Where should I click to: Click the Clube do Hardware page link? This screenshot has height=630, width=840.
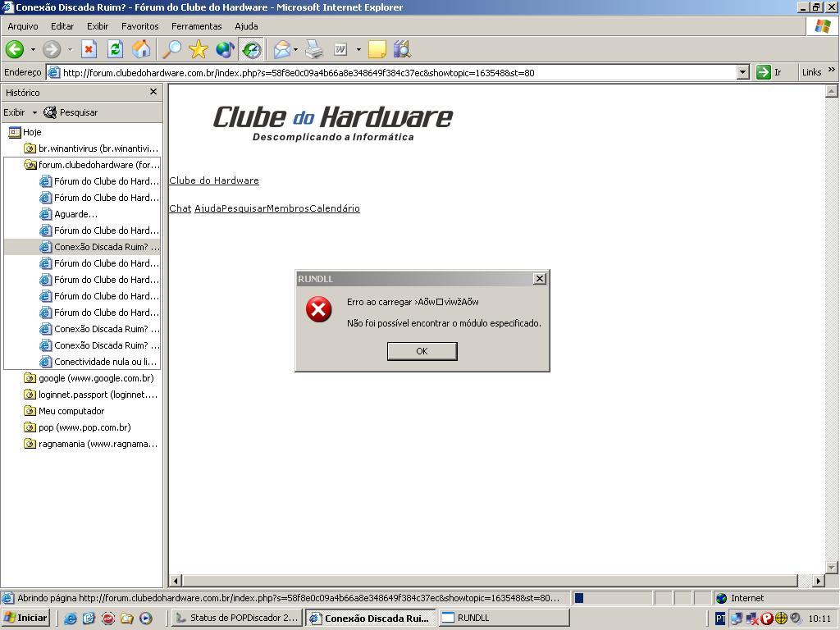click(214, 180)
